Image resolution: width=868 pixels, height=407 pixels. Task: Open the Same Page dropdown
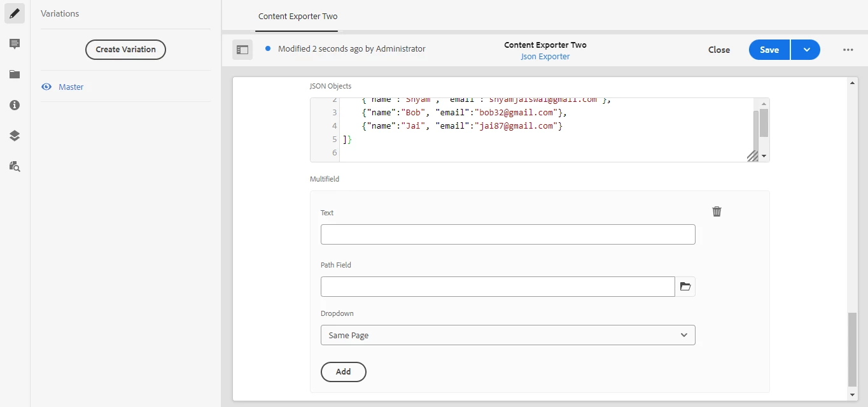coord(508,335)
